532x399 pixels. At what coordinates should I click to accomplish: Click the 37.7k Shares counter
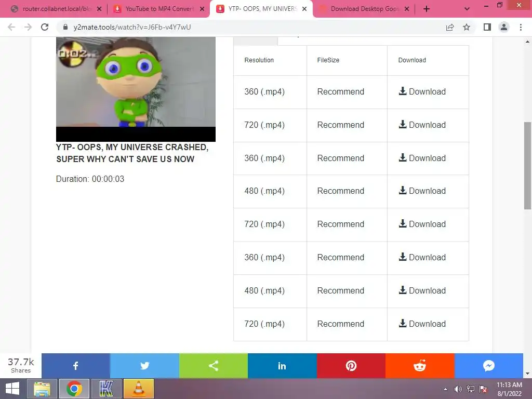pos(21,365)
